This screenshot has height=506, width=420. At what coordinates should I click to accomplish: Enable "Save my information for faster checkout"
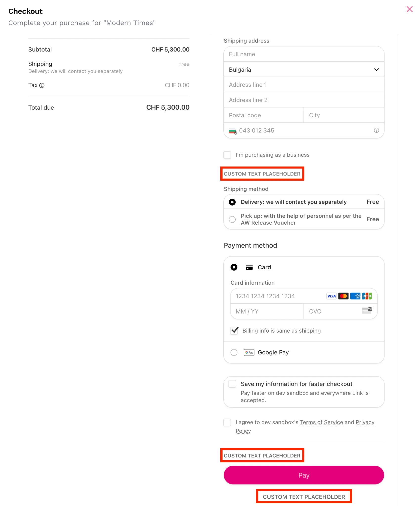[x=232, y=384]
